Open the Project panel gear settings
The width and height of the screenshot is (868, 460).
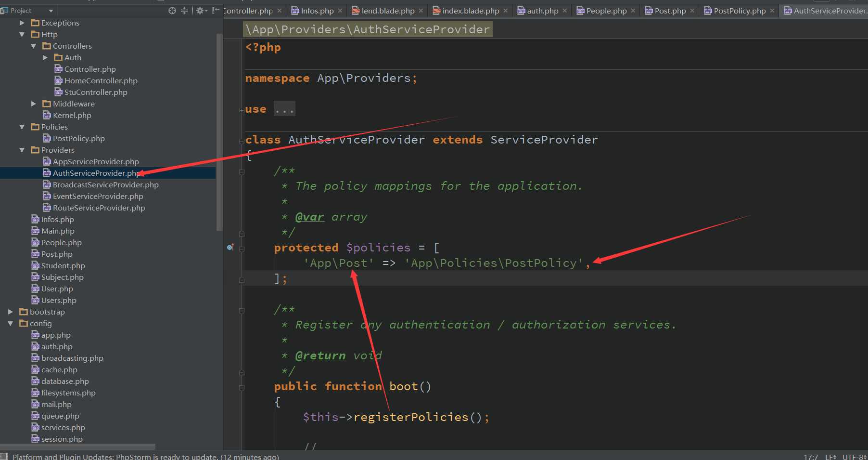[200, 11]
